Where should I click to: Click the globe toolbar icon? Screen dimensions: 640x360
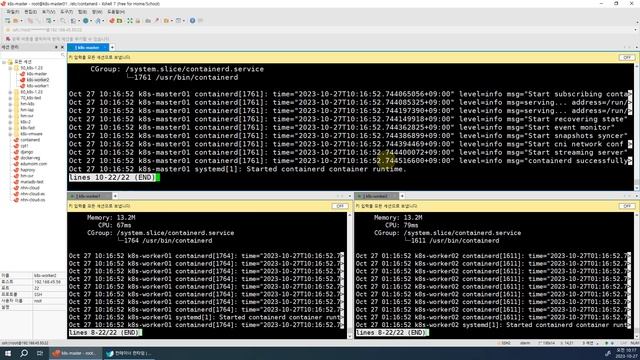click(86, 20)
